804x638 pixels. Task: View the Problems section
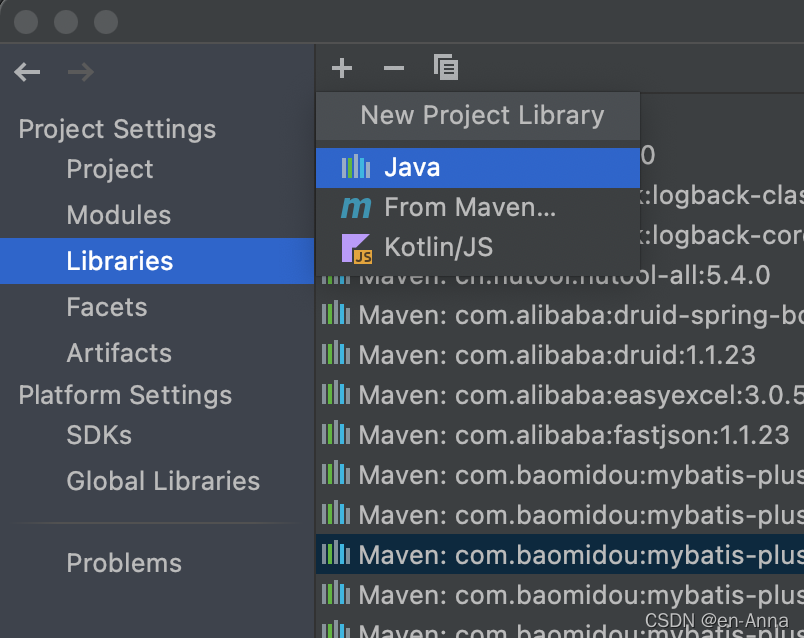157,564
